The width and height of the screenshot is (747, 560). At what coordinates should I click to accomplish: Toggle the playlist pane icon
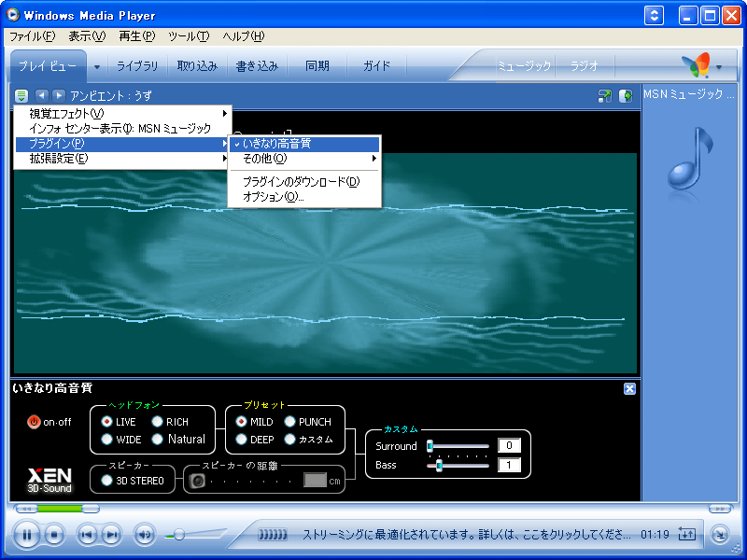(x=626, y=96)
